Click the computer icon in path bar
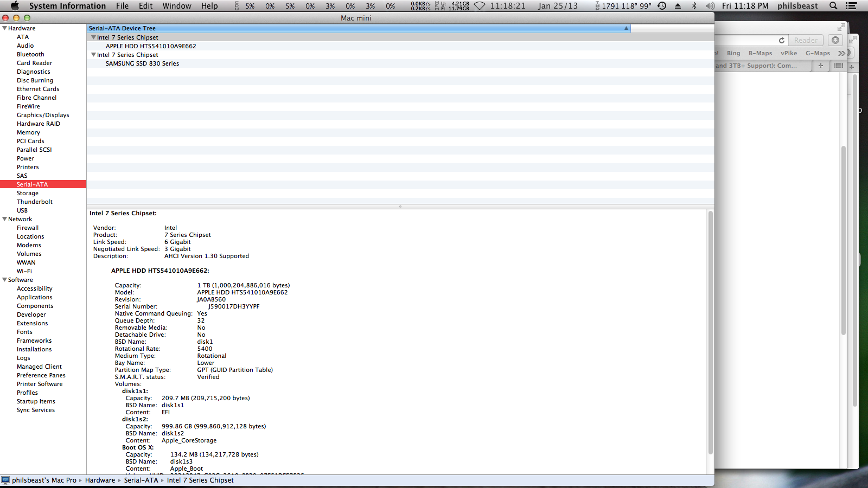 coord(5,480)
